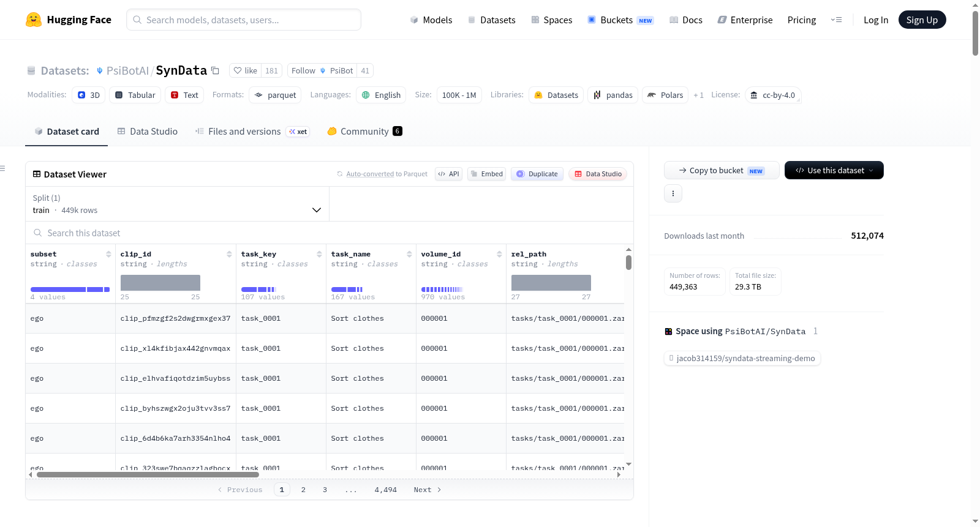Click the rel_path lengths histogram bar

pyautogui.click(x=551, y=283)
